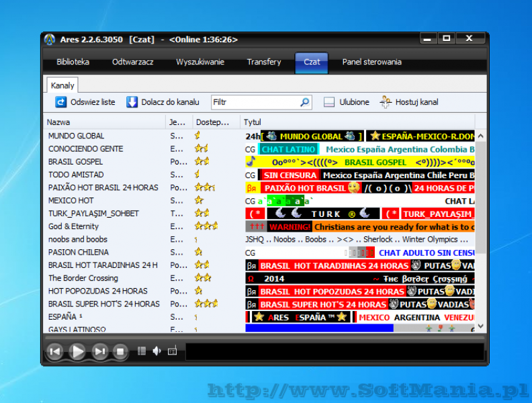Viewport: 532px width, 403px height.
Task: Go to the Transfery tab
Action: coord(264,62)
